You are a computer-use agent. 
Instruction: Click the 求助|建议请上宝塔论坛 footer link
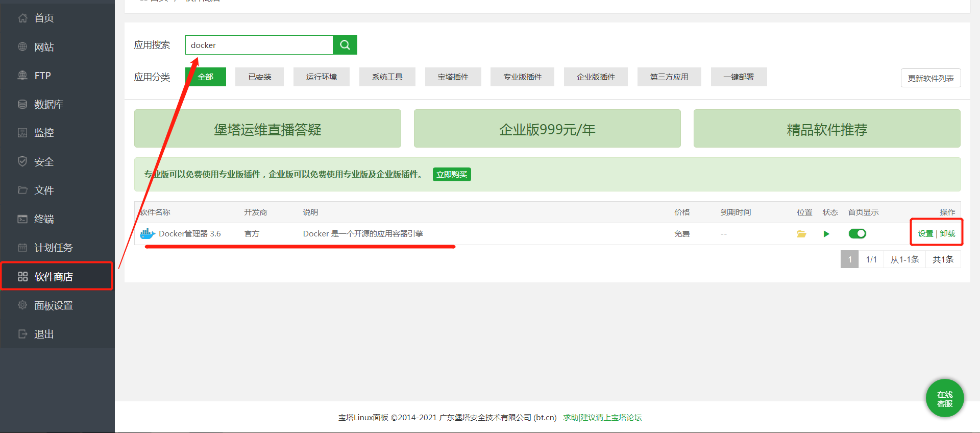[602, 418]
